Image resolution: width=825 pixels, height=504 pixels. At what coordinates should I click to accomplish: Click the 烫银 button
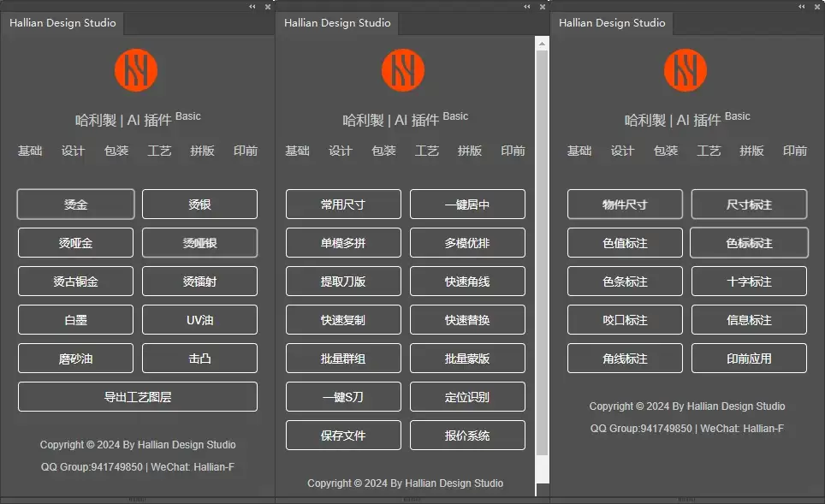coord(200,205)
